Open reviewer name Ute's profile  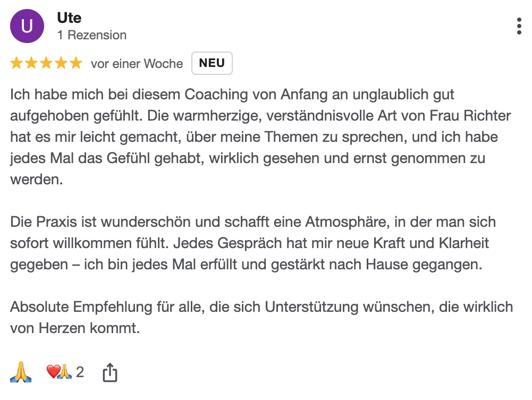pyautogui.click(x=69, y=18)
